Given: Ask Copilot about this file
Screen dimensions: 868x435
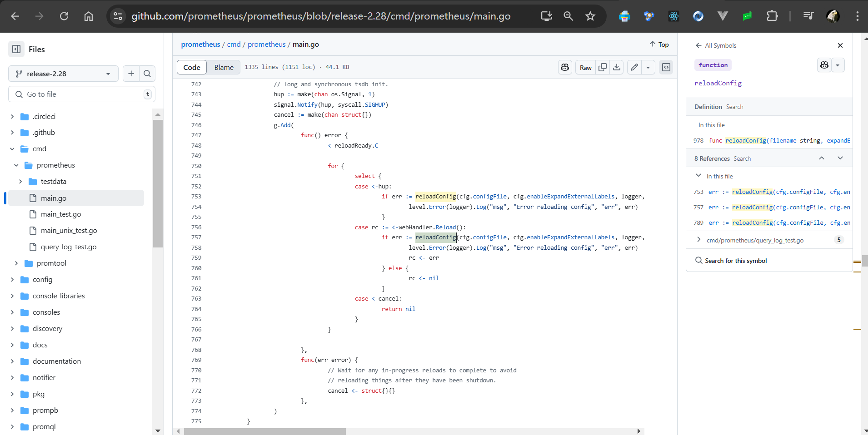Looking at the screenshot, I should point(565,67).
